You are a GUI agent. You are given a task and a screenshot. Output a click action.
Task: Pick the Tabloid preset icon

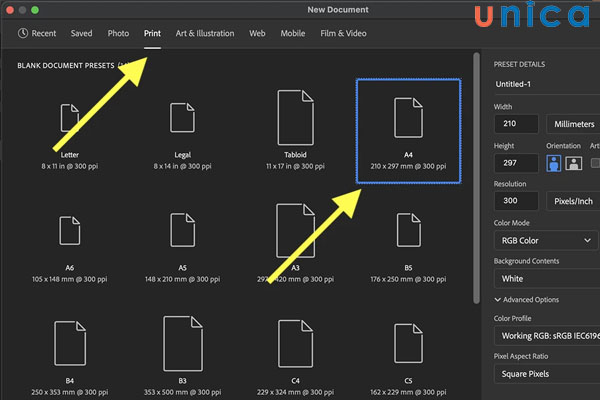pyautogui.click(x=293, y=117)
